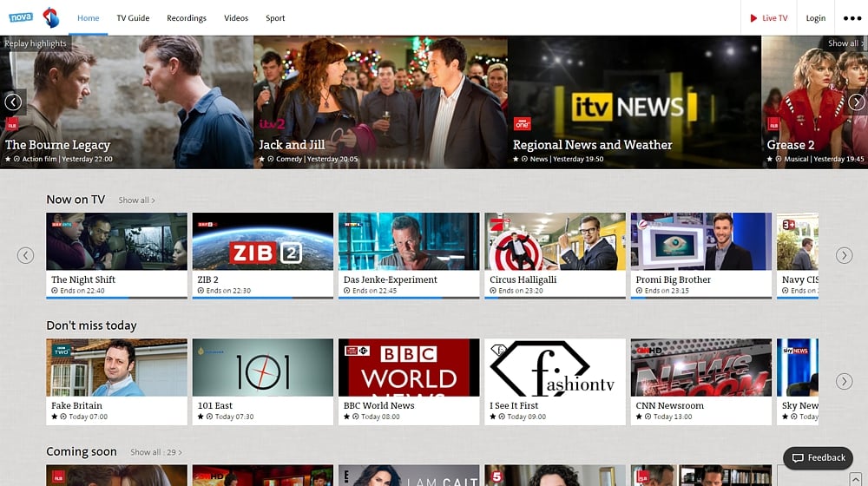Click the nova badge logo
The height and width of the screenshot is (486, 868).
[x=21, y=17]
